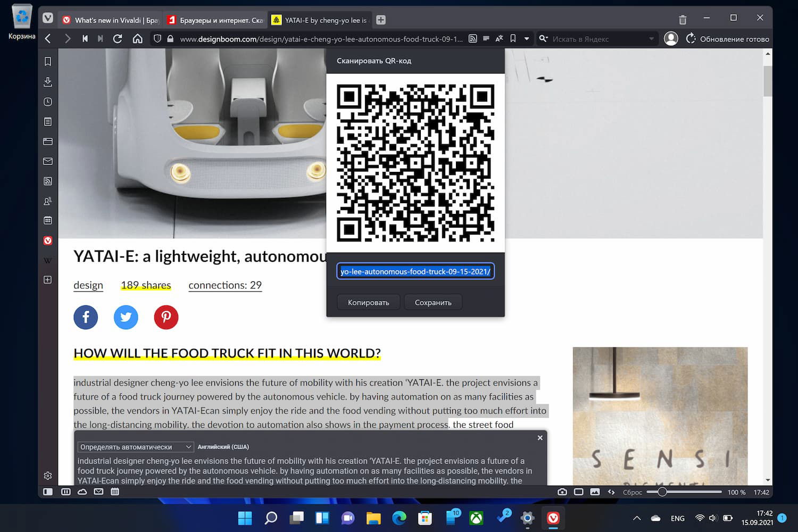Viewport: 798px width, 532px height.
Task: Select the 'YATAI-E by cheng-yo lee' tab
Action: (x=320, y=20)
